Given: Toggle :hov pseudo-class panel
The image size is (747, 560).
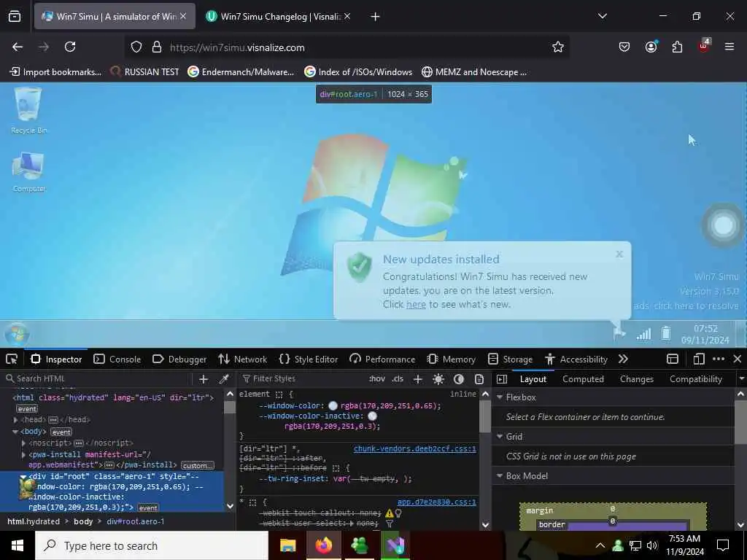Looking at the screenshot, I should point(377,379).
